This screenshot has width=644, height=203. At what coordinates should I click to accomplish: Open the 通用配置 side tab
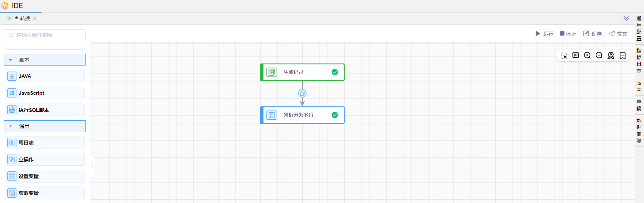pyautogui.click(x=639, y=28)
